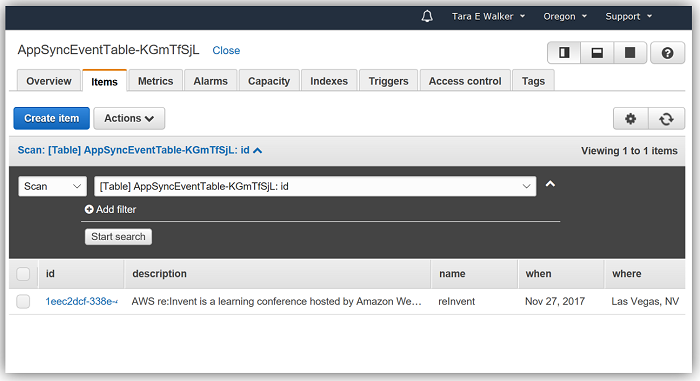The height and width of the screenshot is (381, 700).
Task: Switch to full panel layout icon
Action: pos(630,53)
